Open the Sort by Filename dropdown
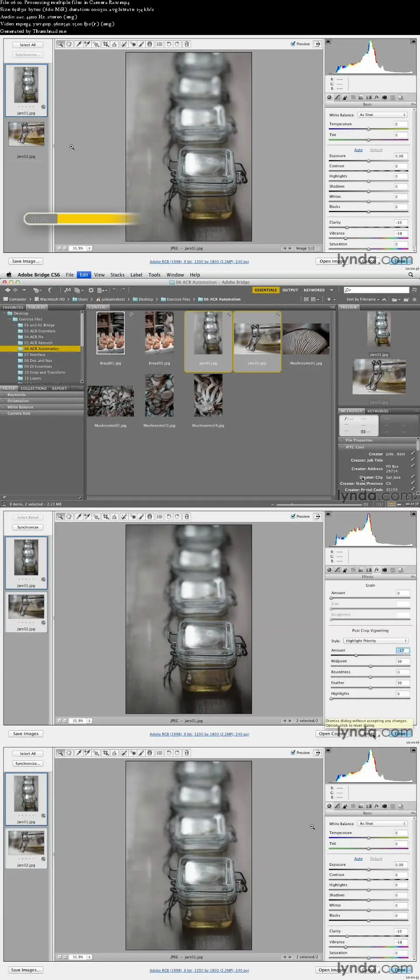 [361, 300]
